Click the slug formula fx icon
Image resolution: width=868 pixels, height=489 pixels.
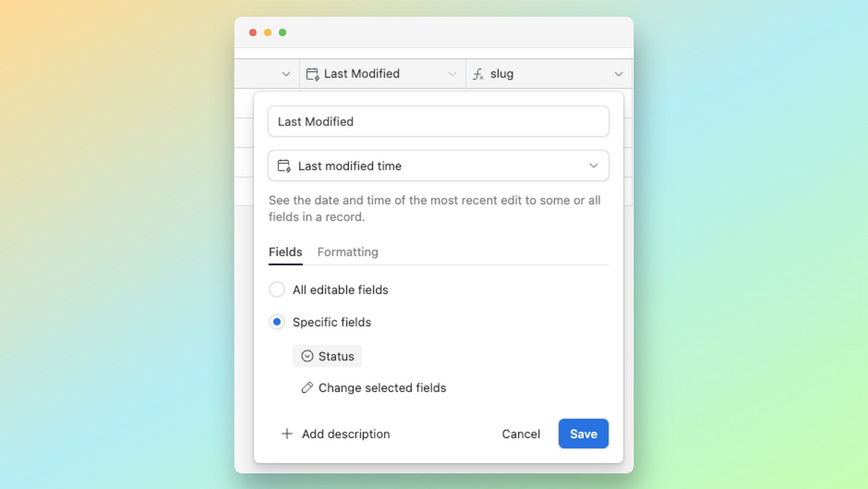478,74
